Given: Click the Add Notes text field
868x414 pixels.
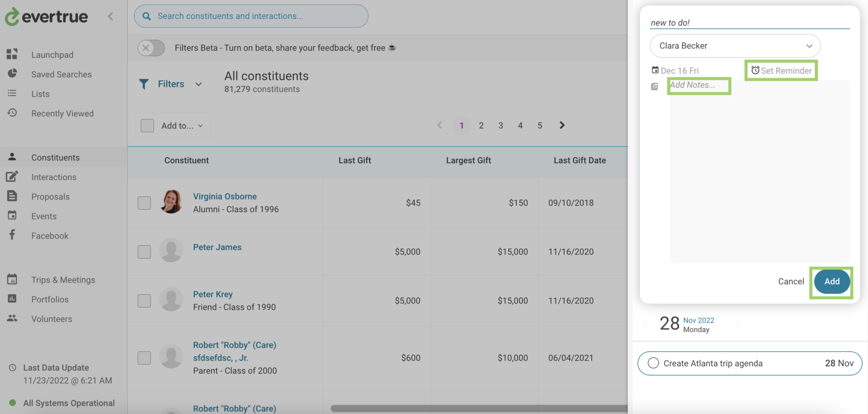Looking at the screenshot, I should 698,85.
